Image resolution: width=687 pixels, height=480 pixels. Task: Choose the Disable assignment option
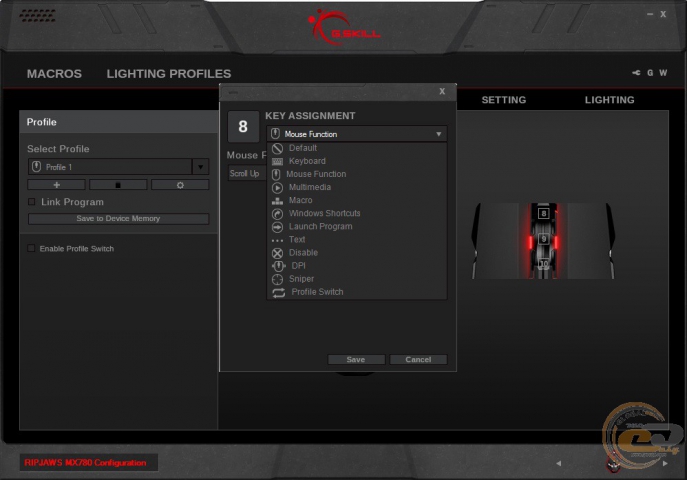[303, 253]
